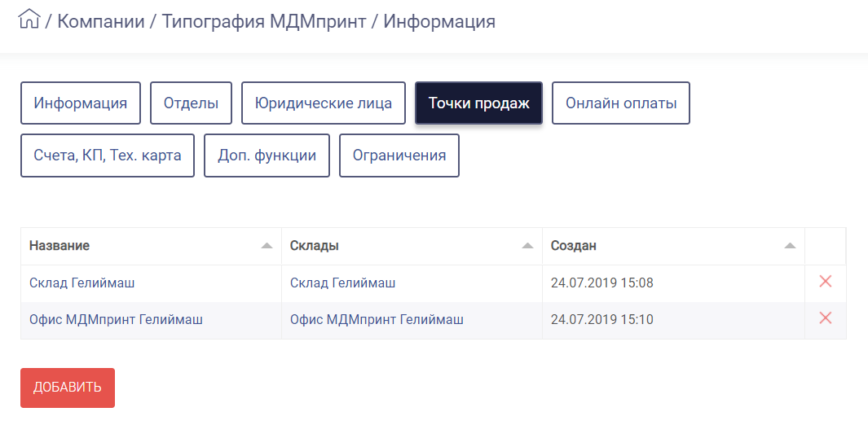Screen dimensions: 868x425
Task: Click the home icon in breadcrumb
Action: 29,20
